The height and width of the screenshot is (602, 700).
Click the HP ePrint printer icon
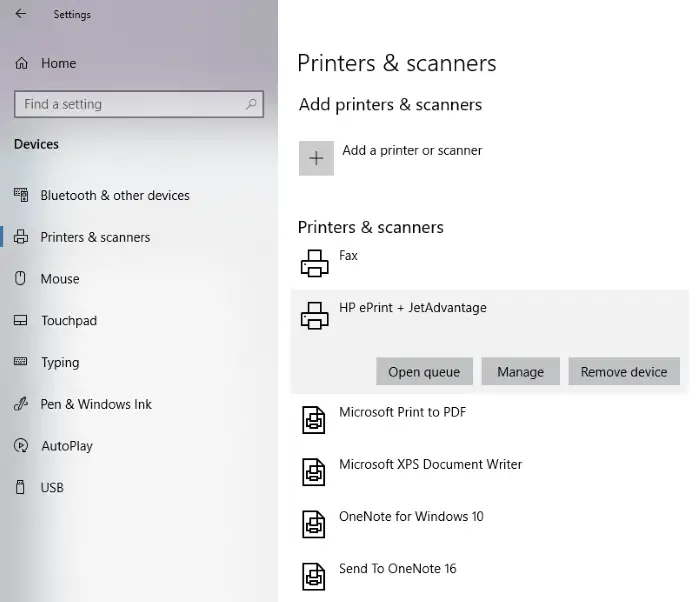314,315
